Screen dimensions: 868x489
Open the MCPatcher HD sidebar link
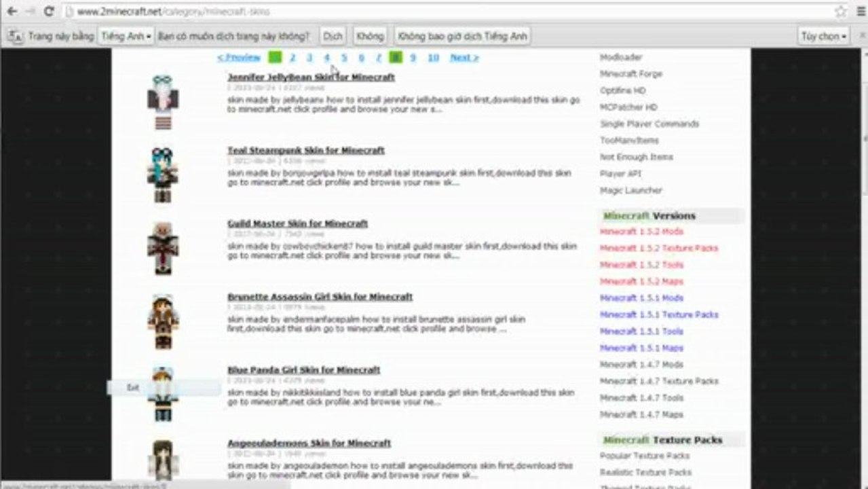(628, 107)
